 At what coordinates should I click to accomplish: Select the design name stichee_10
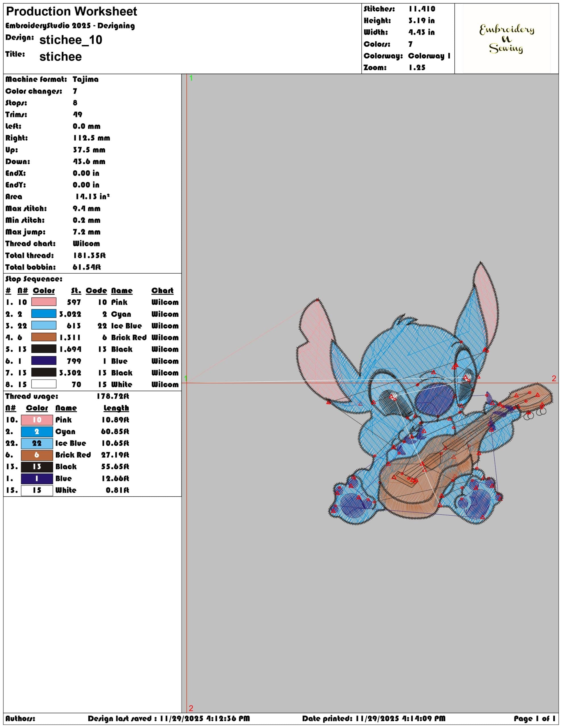pos(71,40)
